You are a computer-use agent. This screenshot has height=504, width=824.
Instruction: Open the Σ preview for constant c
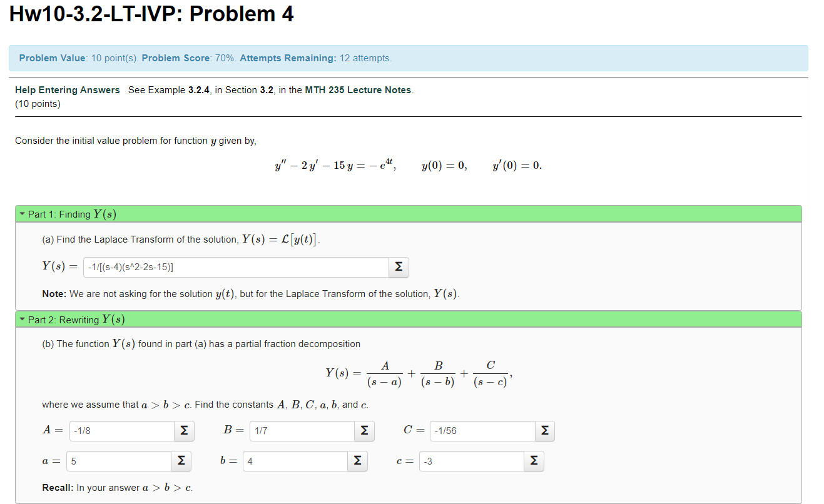534,461
